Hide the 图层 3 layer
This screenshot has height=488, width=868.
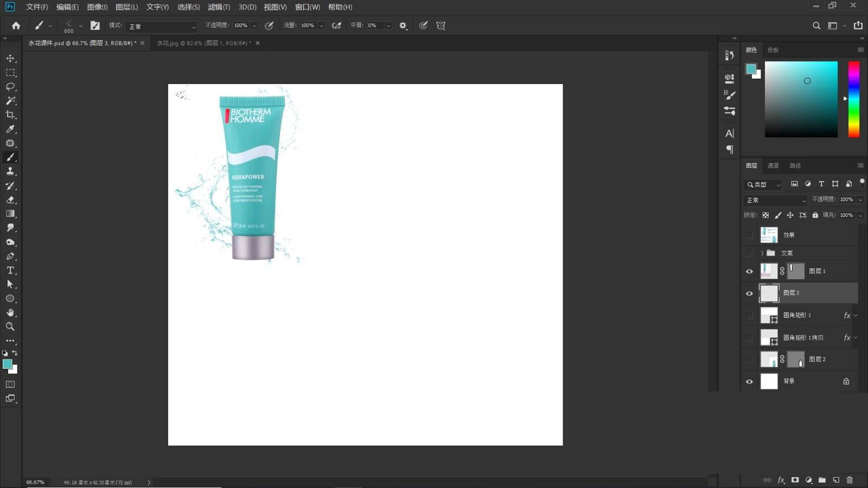coord(749,293)
